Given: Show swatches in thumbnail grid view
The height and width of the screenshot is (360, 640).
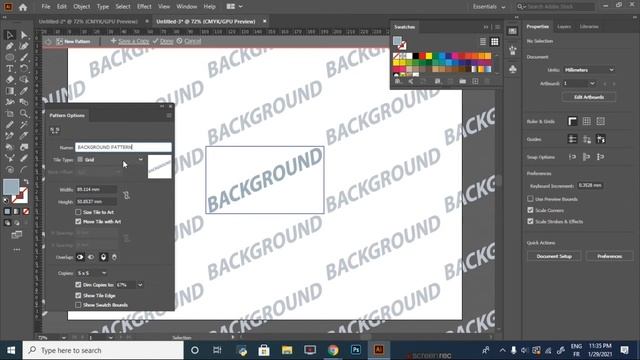Looking at the screenshot, I should [494, 42].
